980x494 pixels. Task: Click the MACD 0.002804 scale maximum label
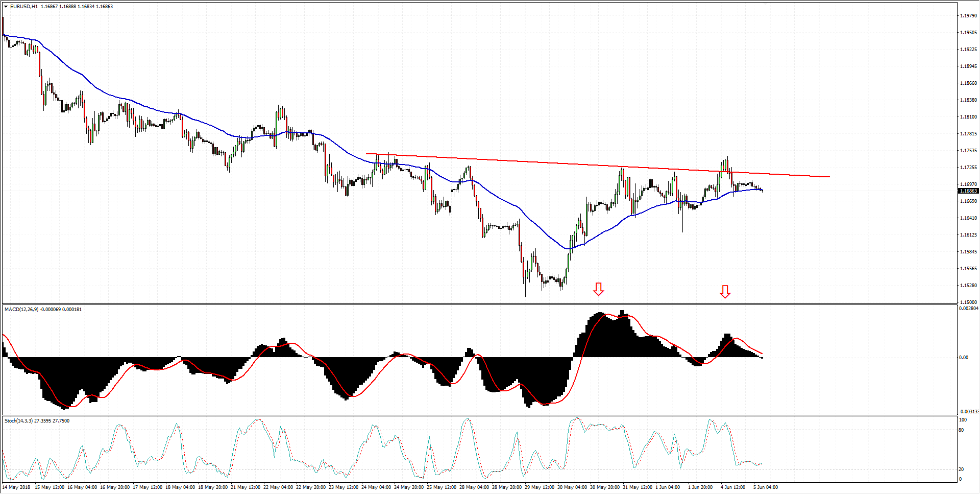tap(968, 309)
